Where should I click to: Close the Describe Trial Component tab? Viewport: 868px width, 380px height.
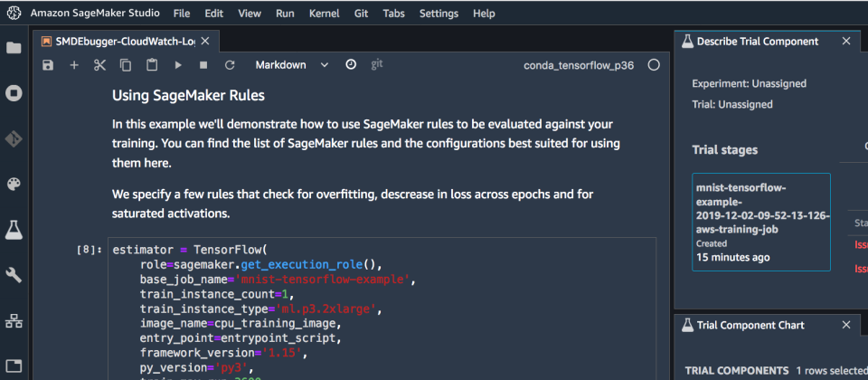[x=846, y=41]
